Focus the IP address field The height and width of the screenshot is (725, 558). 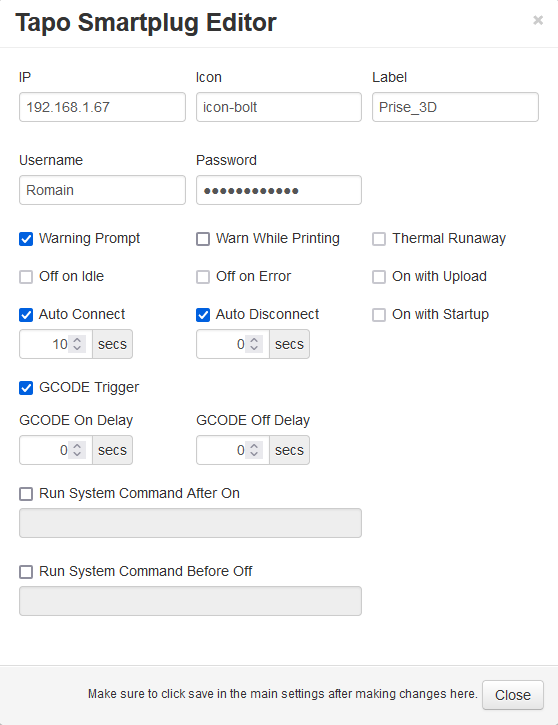coord(102,107)
